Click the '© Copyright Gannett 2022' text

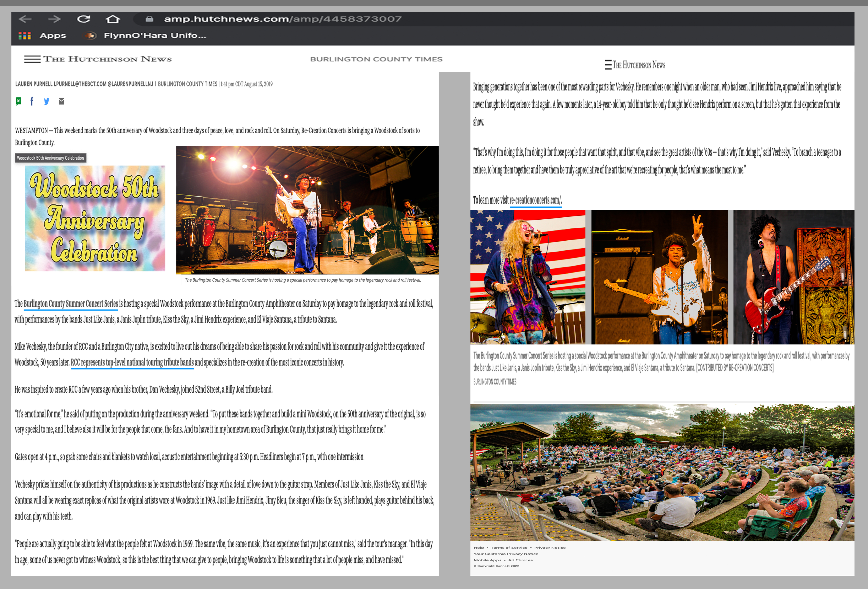[496, 566]
